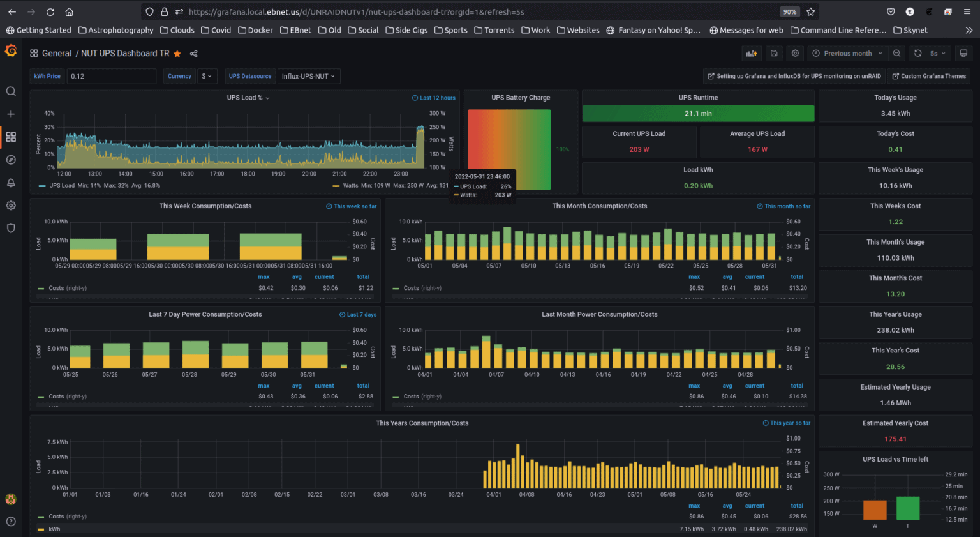Open the General dashboards breadcrumb
980x537 pixels.
click(x=57, y=54)
